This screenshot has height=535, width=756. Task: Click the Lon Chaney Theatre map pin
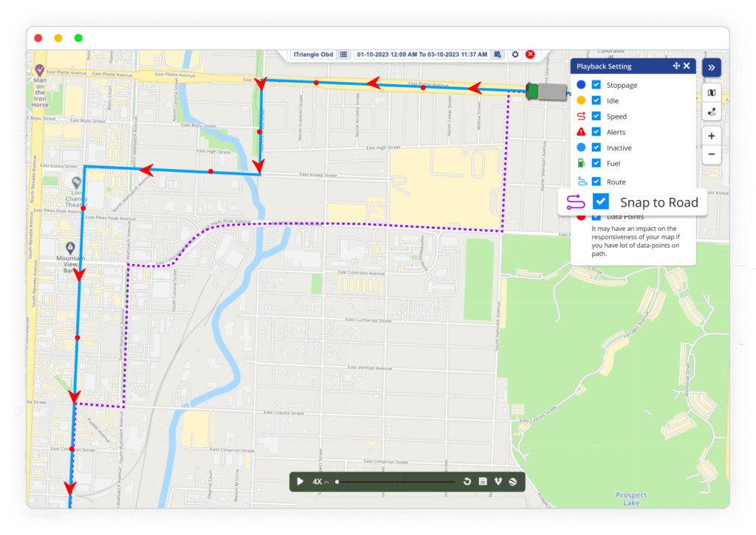click(76, 183)
